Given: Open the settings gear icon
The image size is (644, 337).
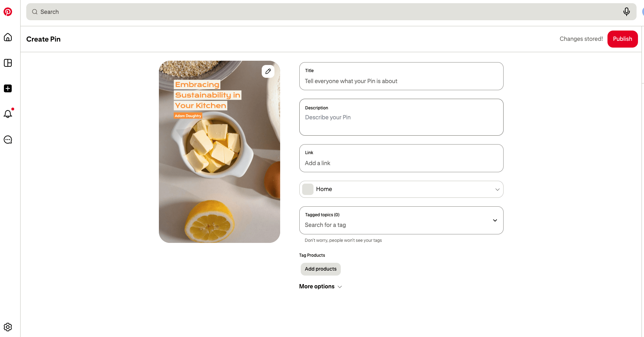Looking at the screenshot, I should coord(8,327).
